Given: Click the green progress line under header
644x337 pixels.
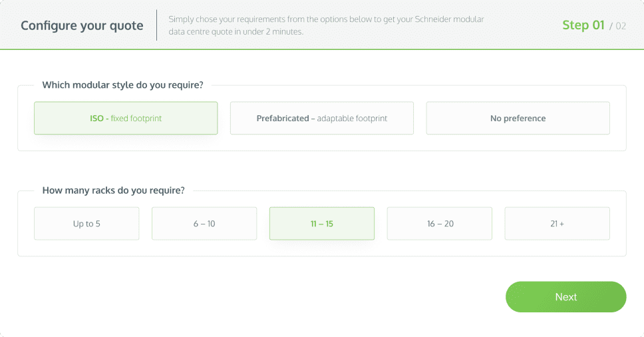Looking at the screenshot, I should pyautogui.click(x=322, y=49).
